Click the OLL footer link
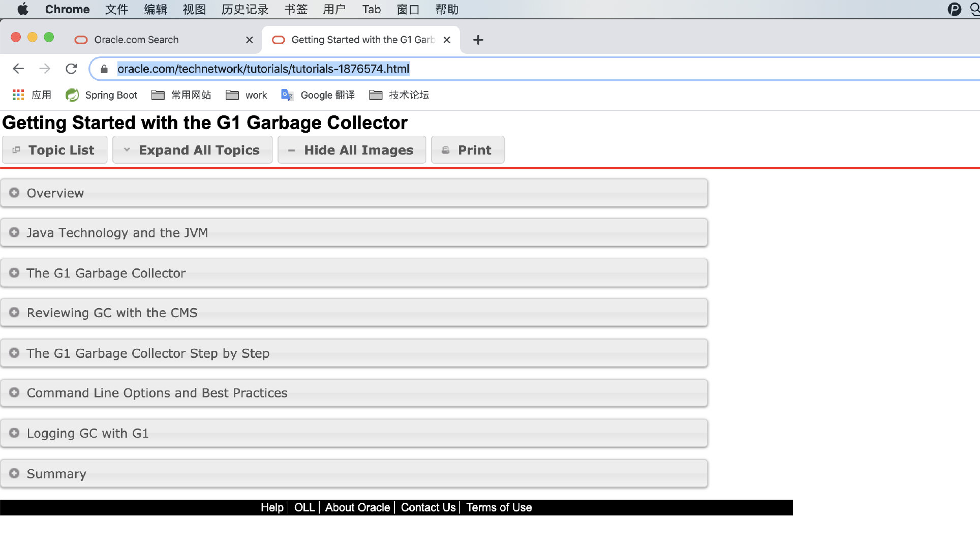 tap(304, 507)
